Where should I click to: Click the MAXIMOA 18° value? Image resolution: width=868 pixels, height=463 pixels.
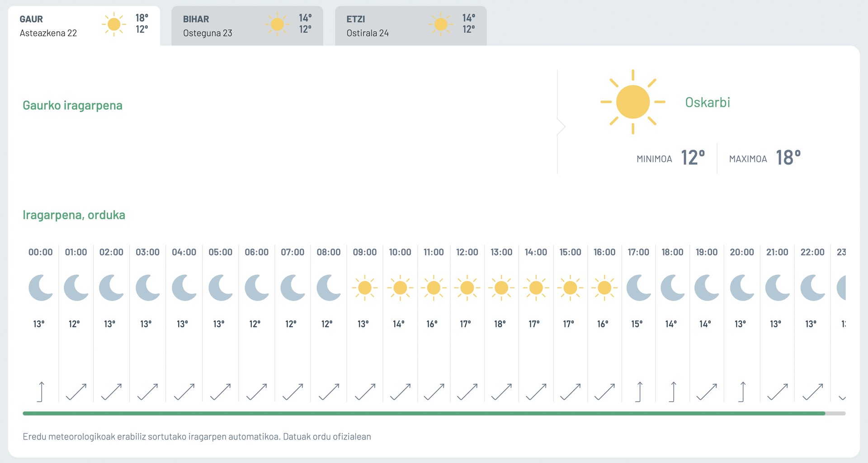click(788, 158)
